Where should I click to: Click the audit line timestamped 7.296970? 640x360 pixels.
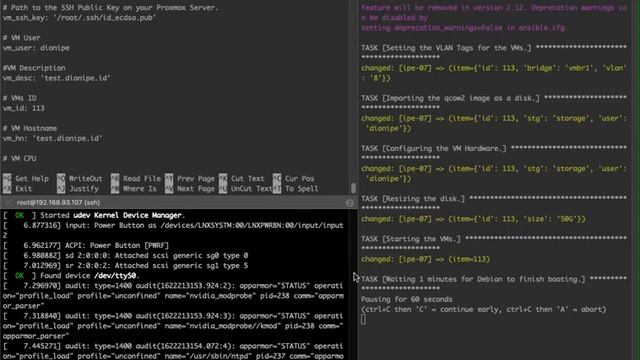[173, 296]
